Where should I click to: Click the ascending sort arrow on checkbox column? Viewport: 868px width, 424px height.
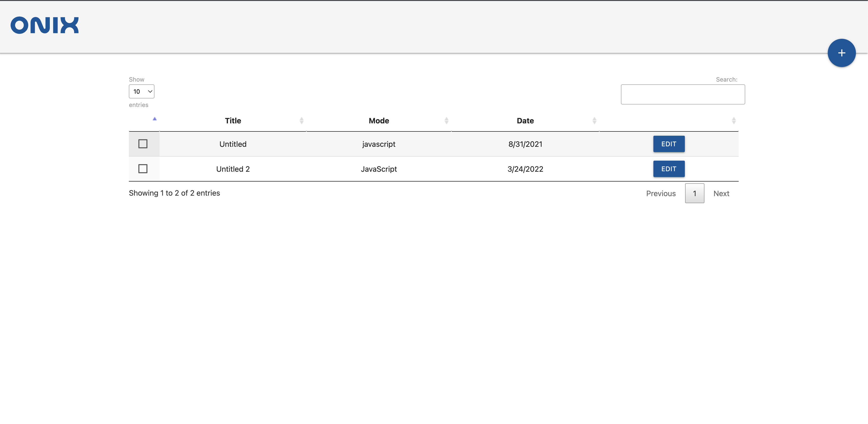click(155, 119)
